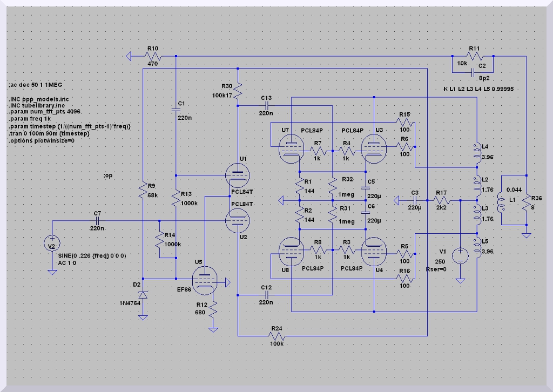Select the V2 sine voltage source symbol
The image size is (553, 392).
click(x=52, y=244)
